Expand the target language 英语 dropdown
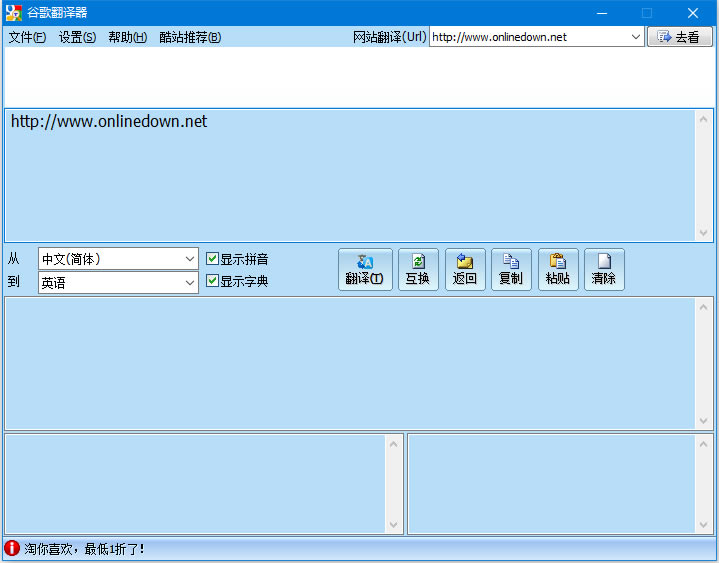 point(190,283)
